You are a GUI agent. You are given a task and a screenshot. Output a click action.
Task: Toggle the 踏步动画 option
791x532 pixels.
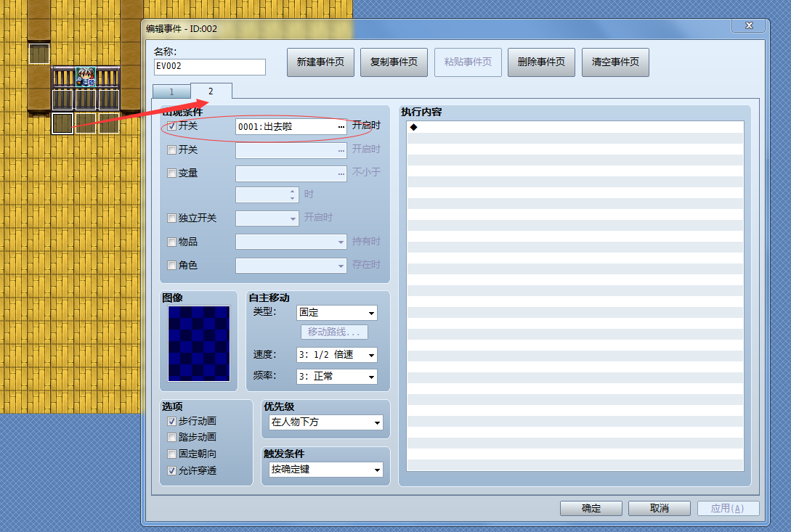click(172, 437)
